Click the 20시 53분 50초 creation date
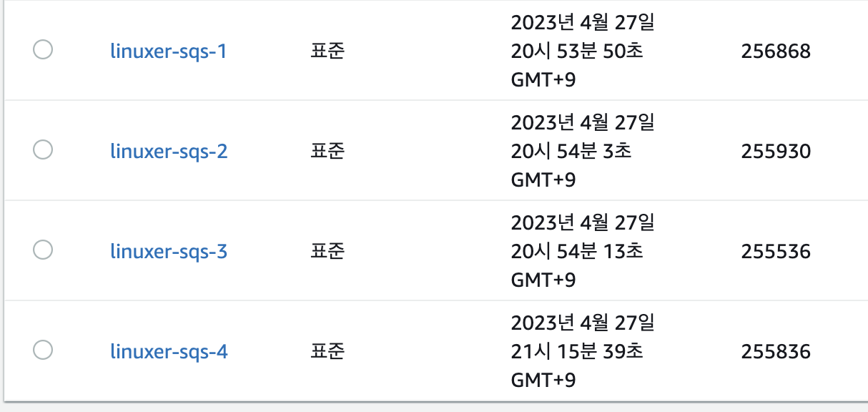Image resolution: width=868 pixels, height=412 pixels. 576,51
